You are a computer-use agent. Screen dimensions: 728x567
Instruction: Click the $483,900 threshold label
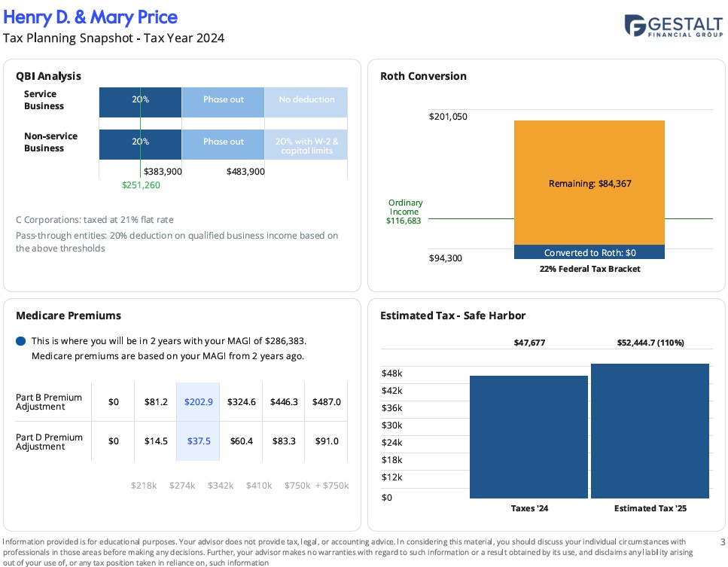tap(245, 172)
